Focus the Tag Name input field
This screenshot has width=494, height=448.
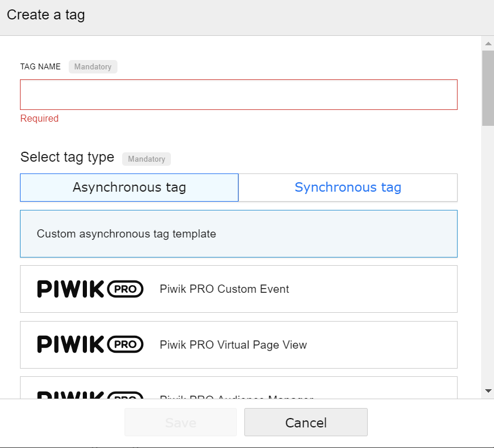point(238,95)
